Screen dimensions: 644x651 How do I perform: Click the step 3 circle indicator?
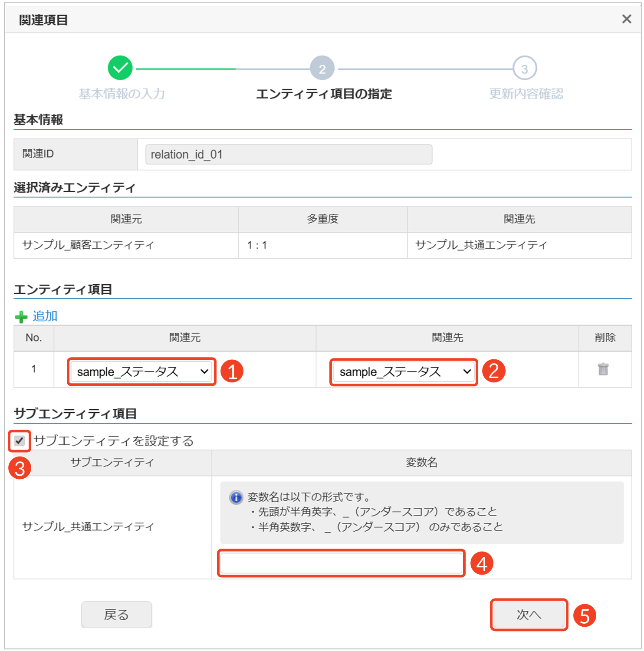pos(525,69)
